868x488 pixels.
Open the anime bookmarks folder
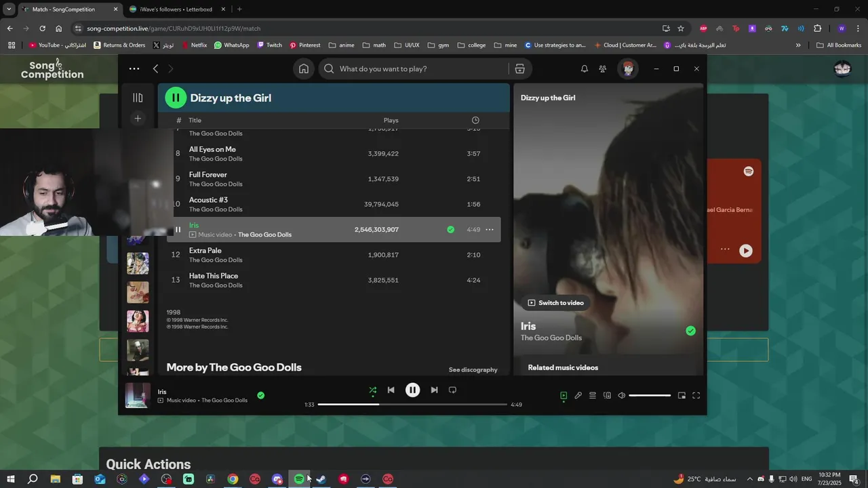point(341,45)
